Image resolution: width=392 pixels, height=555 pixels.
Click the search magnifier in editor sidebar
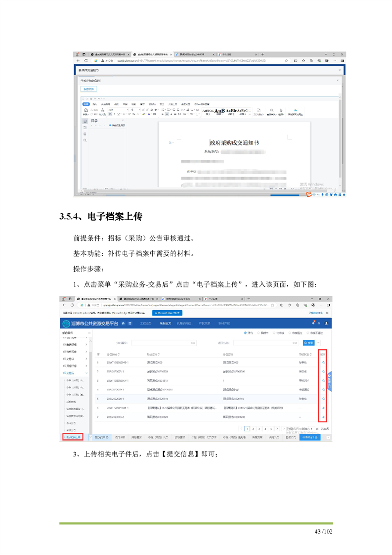[x=85, y=140]
